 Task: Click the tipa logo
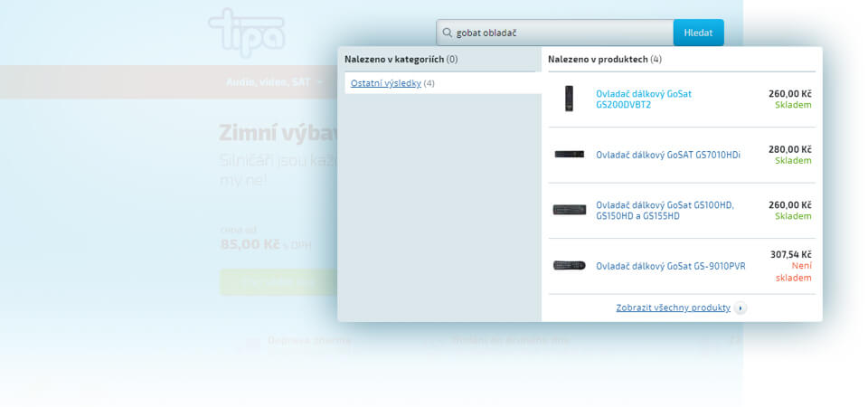pos(247,33)
